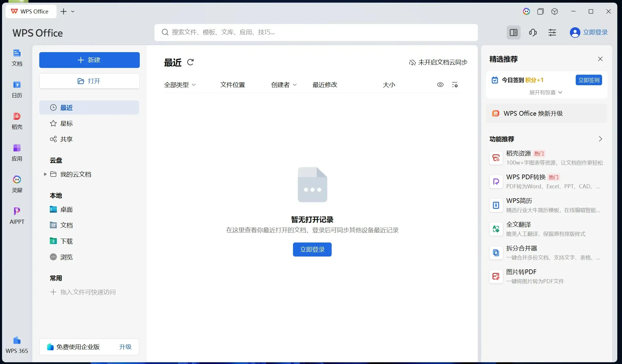The height and width of the screenshot is (364, 622).
Task: Open local 文档 folder
Action: point(89,225)
